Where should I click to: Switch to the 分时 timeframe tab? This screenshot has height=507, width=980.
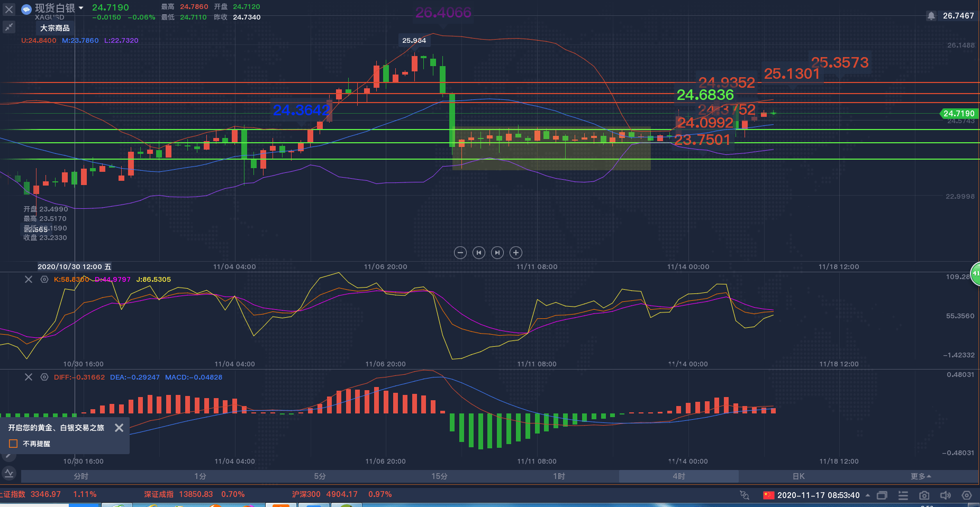tap(81, 476)
